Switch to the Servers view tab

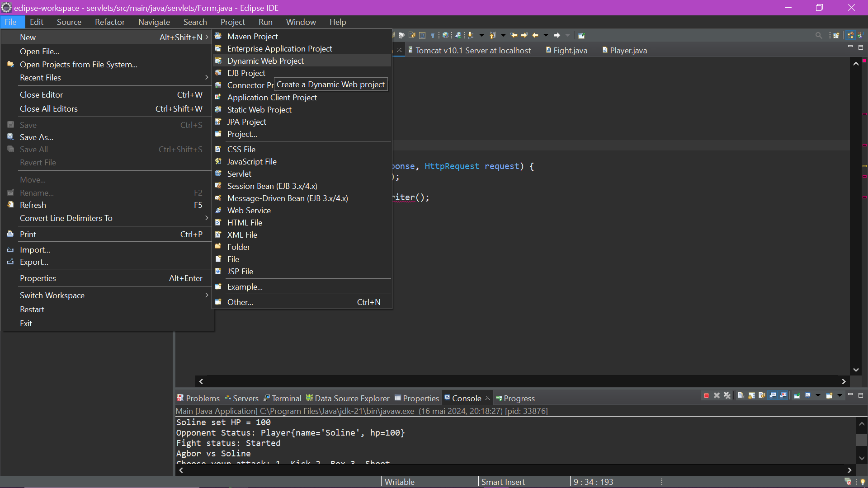(242, 398)
